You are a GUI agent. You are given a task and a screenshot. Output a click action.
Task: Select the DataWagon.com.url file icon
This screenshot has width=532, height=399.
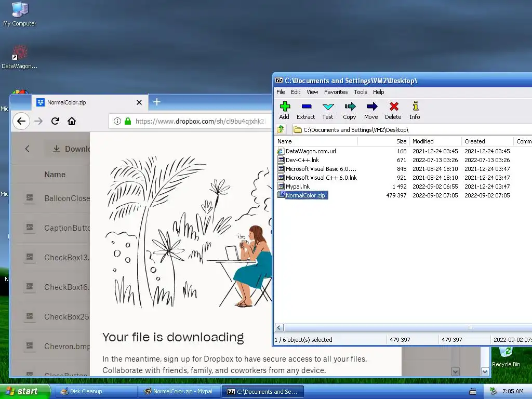[x=281, y=151]
